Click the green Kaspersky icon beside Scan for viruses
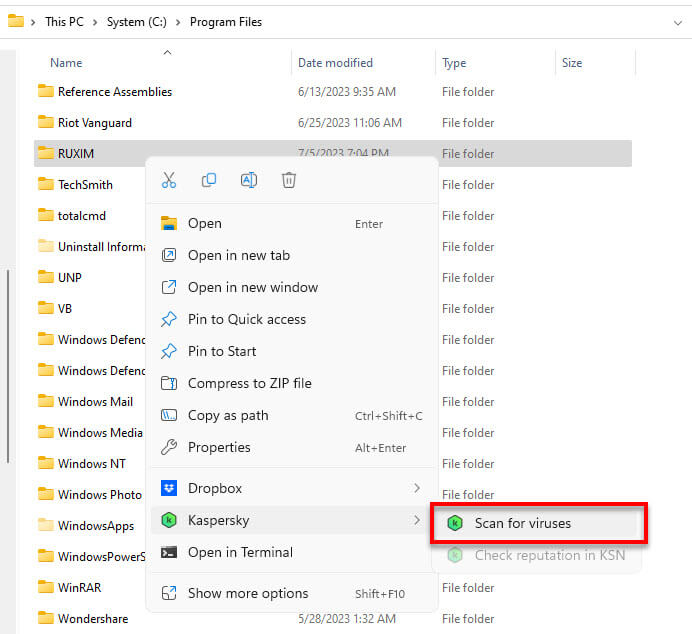 point(456,523)
